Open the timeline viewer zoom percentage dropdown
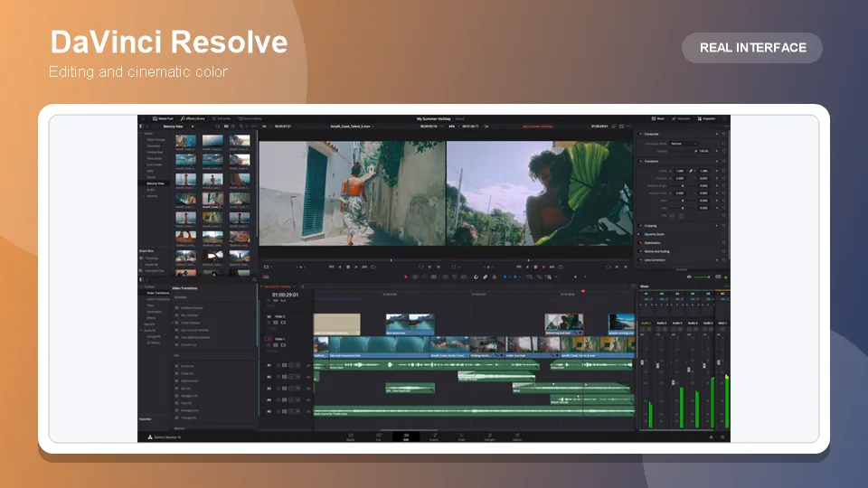Viewport: 868px width, 488px height. [452, 127]
